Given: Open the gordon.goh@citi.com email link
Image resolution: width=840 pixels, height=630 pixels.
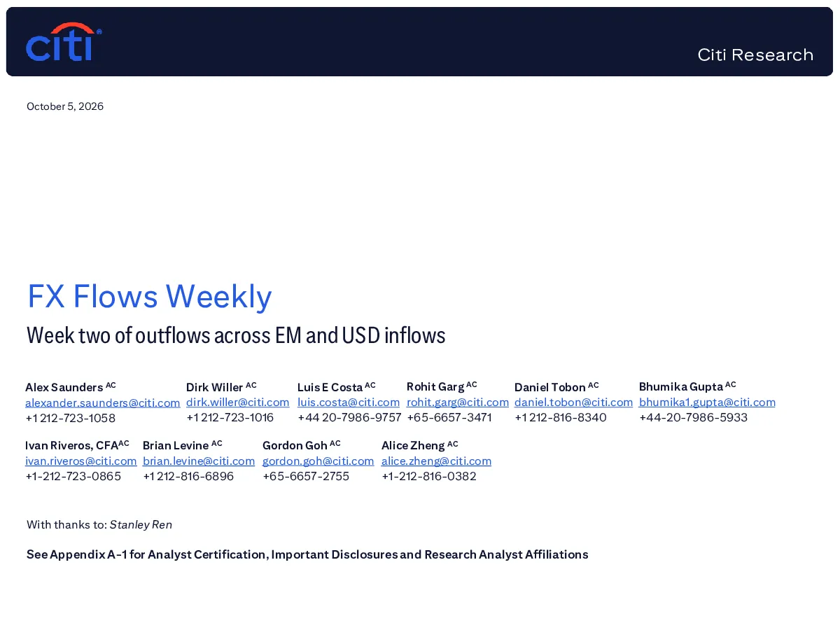Looking at the screenshot, I should (x=318, y=461).
